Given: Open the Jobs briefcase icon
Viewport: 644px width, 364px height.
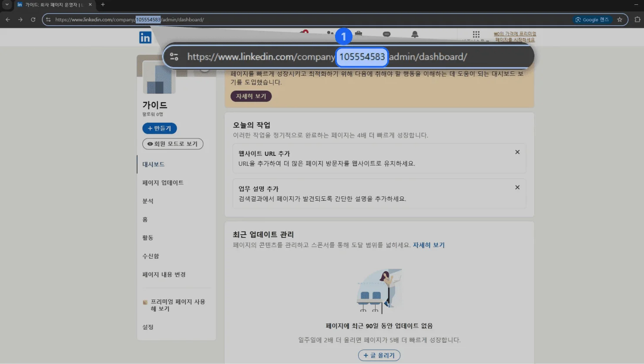Looking at the screenshot, I should pos(359,34).
